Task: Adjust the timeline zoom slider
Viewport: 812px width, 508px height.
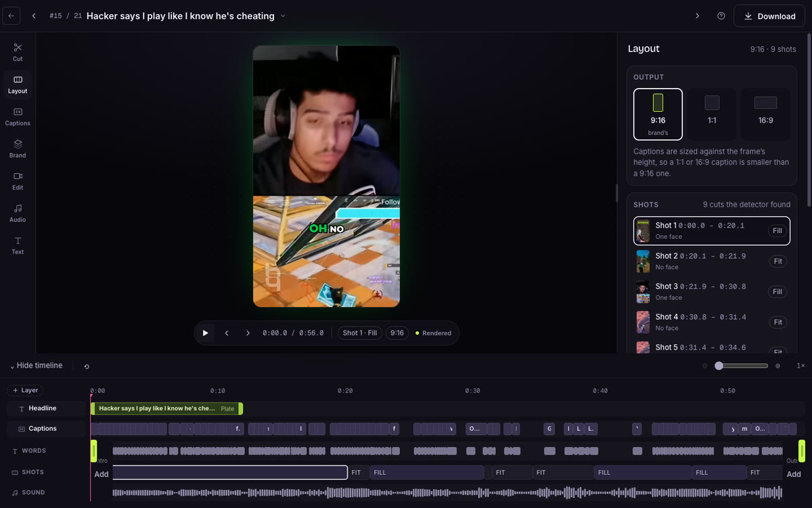Action: [741, 366]
